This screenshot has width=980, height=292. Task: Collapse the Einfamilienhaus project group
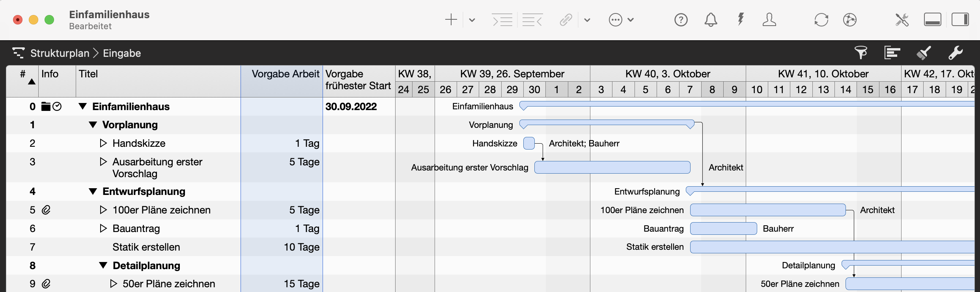coord(82,106)
